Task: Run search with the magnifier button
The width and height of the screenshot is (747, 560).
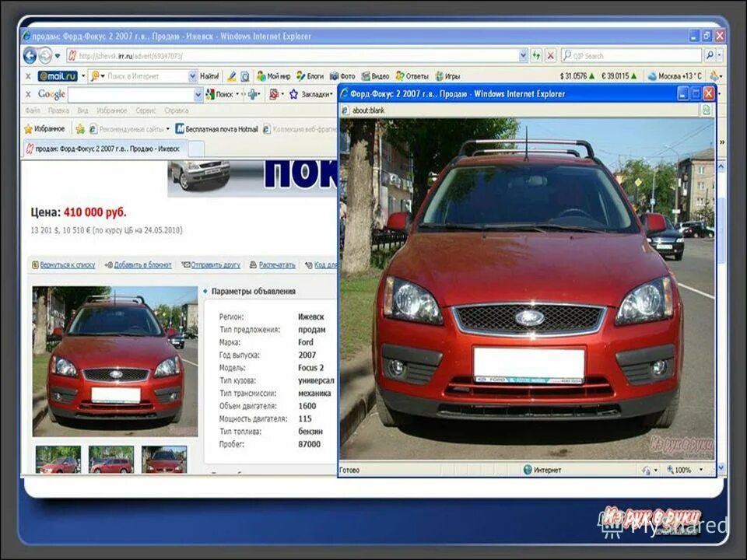Action: [x=710, y=56]
